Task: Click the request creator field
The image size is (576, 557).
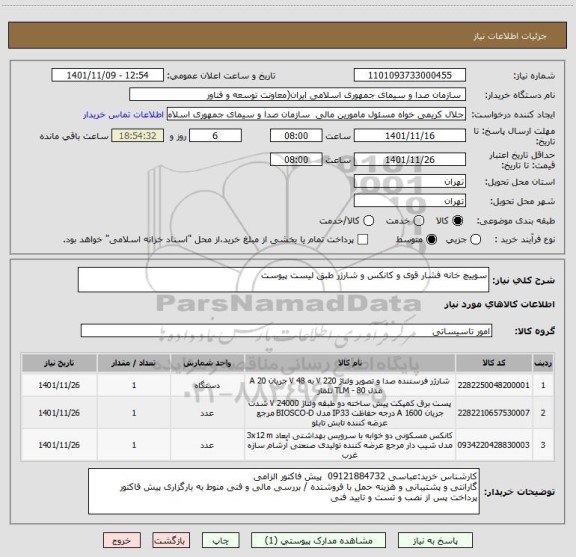Action: coord(316,114)
